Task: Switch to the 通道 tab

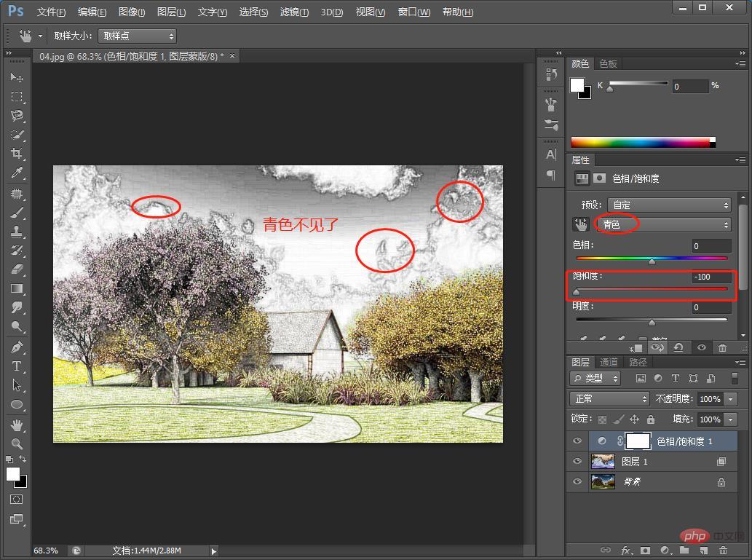Action: [609, 363]
